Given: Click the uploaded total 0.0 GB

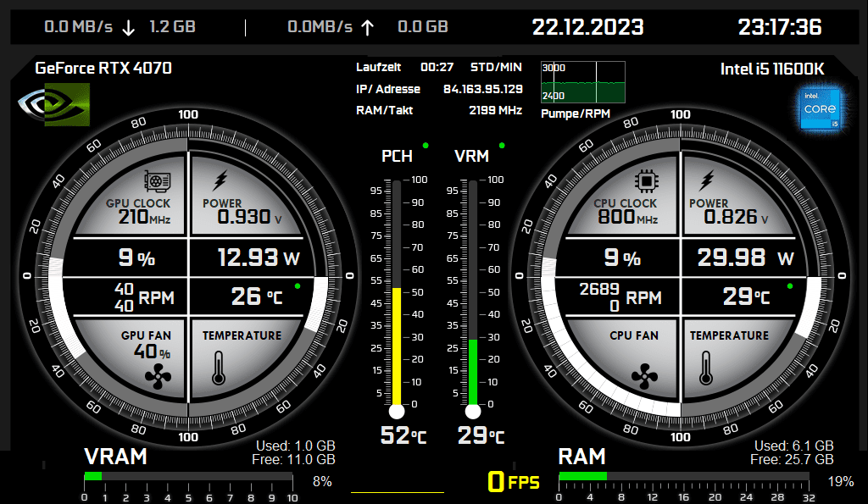Looking at the screenshot, I should [423, 26].
